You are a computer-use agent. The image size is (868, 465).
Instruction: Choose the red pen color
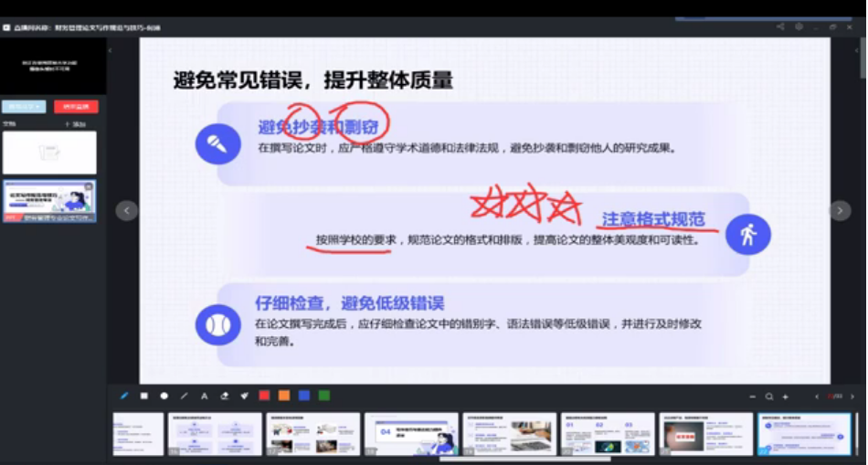pos(264,396)
